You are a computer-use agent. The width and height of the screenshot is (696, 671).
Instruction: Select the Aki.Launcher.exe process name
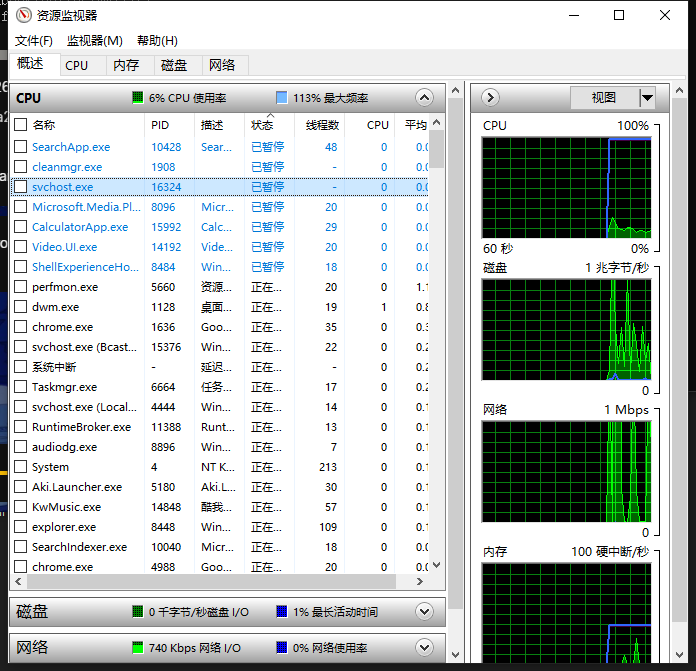pyautogui.click(x=77, y=487)
